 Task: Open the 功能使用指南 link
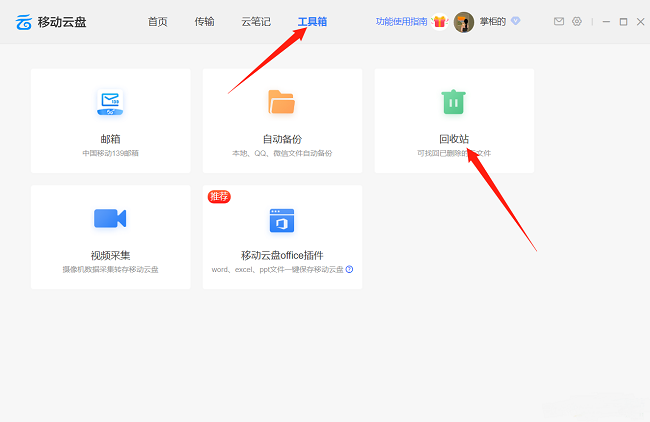[402, 22]
